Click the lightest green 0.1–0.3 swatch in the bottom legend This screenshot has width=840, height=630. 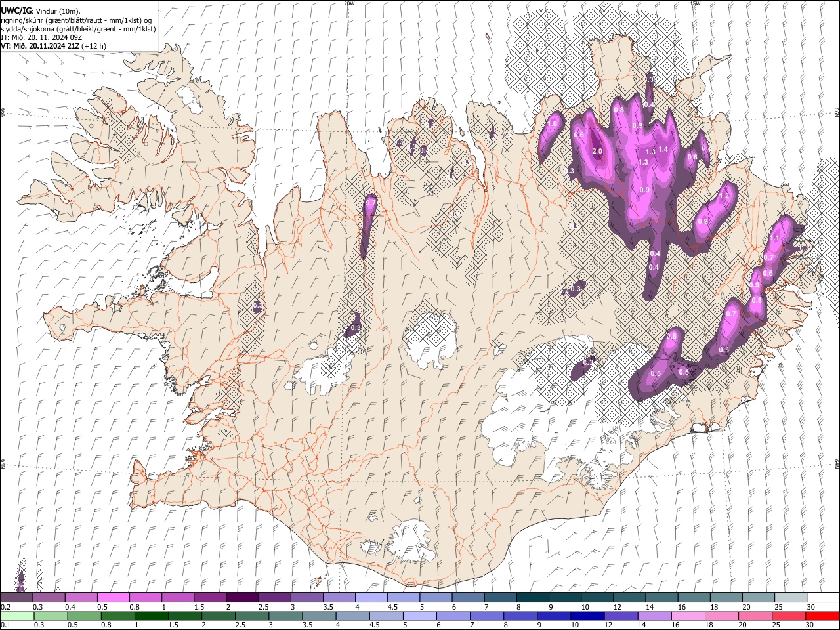point(16,616)
